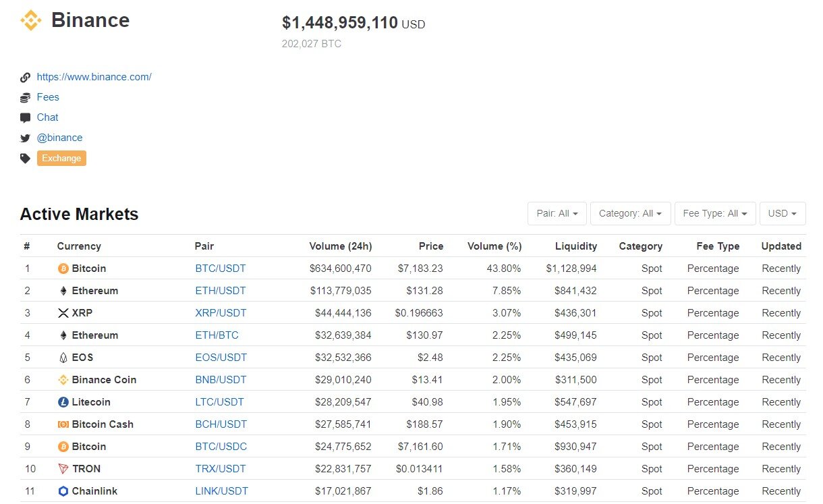823x504 pixels.
Task: Click the Pair column header
Action: [204, 246]
